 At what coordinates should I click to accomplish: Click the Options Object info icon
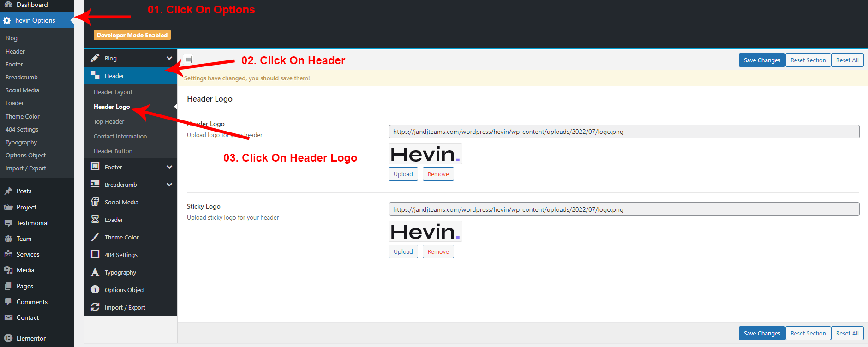[95, 290]
